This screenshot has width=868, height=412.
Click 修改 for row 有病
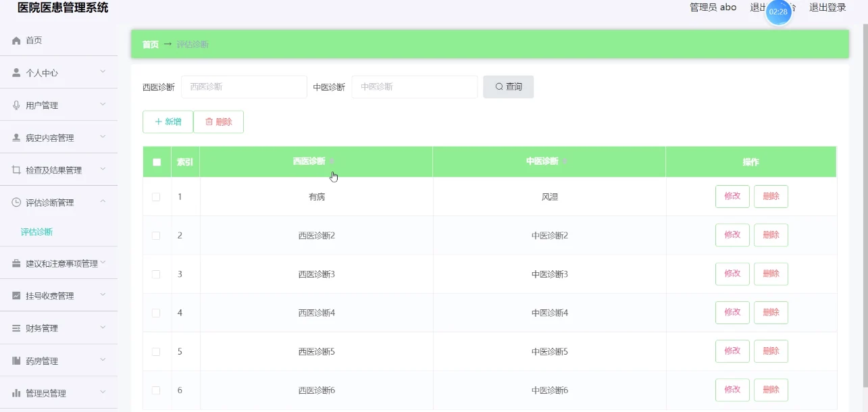coord(732,197)
